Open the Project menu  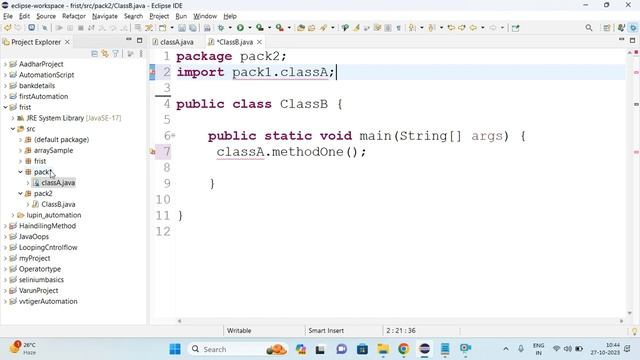(x=159, y=16)
